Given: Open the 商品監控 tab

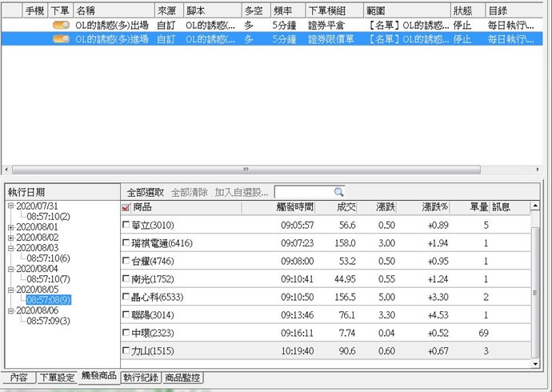Looking at the screenshot, I should 183,377.
